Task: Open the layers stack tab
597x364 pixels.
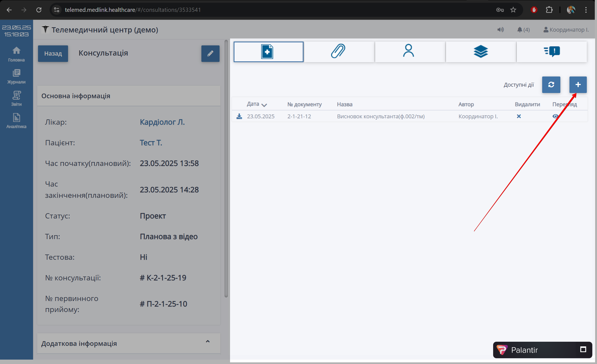Action: (480, 51)
